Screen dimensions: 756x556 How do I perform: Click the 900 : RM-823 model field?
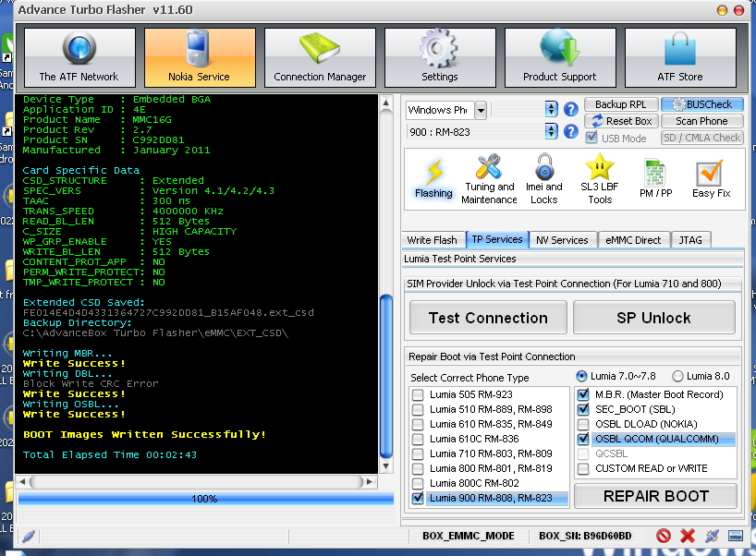pyautogui.click(x=475, y=131)
